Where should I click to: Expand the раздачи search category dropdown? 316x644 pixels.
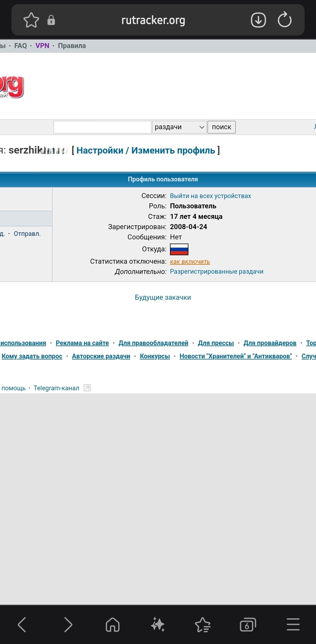[x=179, y=127]
